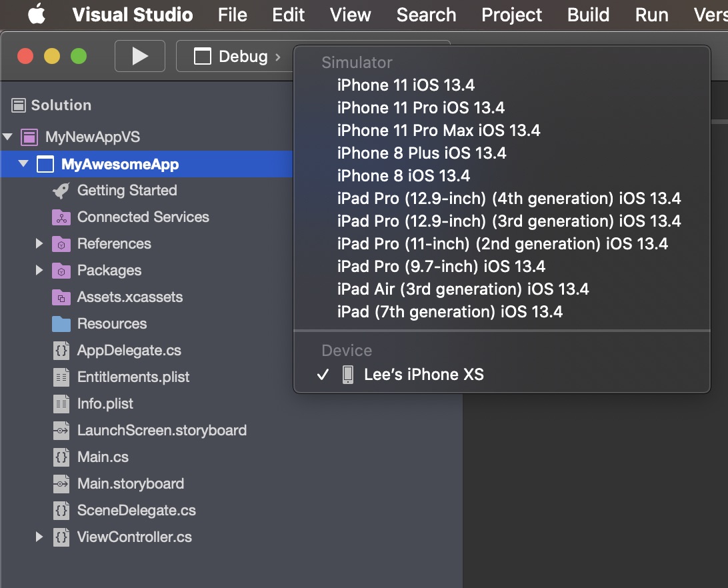Open the Visual Studio app menu

coord(133,15)
